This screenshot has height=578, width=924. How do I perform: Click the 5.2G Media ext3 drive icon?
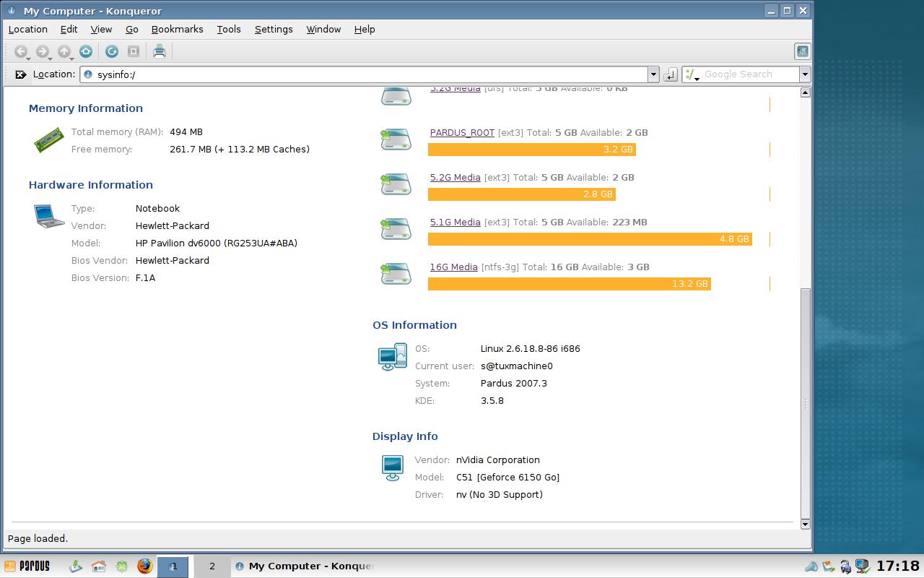(x=396, y=184)
